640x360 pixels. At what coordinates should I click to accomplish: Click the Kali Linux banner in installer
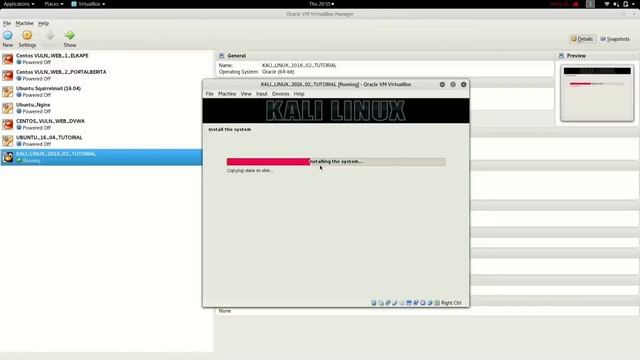pyautogui.click(x=336, y=111)
